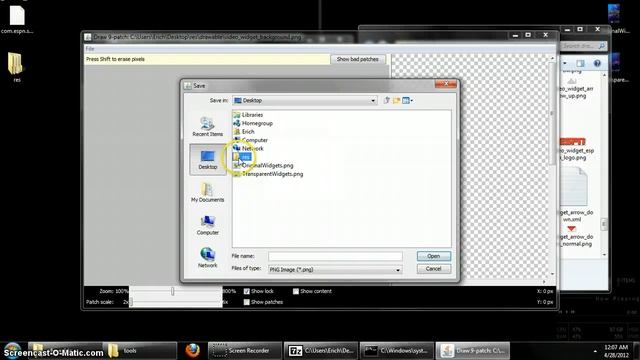Select Erich folder in the file list

[x=244, y=132]
